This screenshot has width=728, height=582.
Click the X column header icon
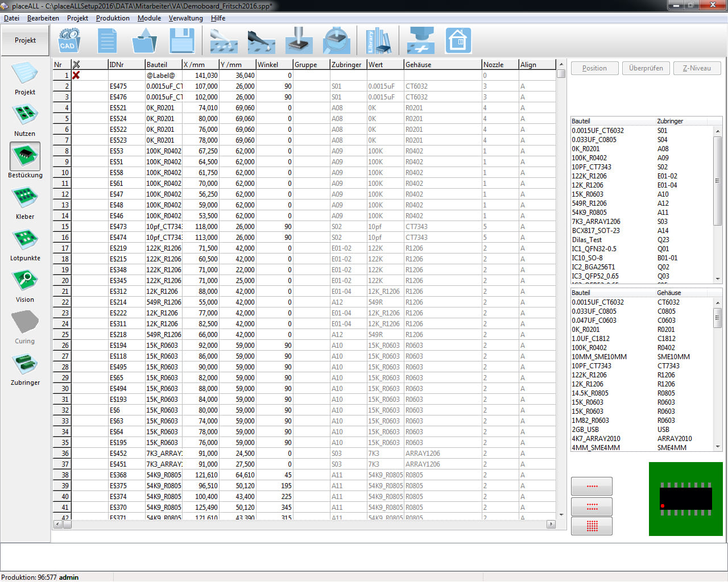[x=76, y=65]
